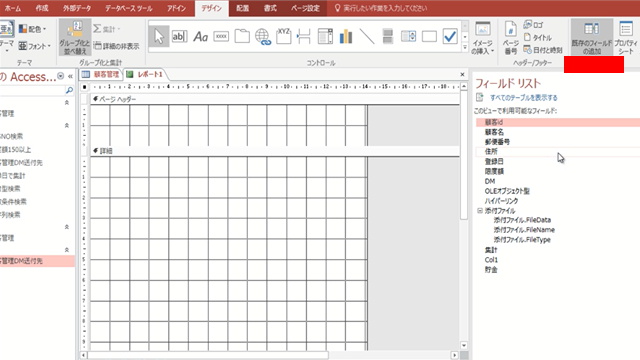Switch to the 作成 ribbon tab
640x360 pixels.
(x=42, y=8)
